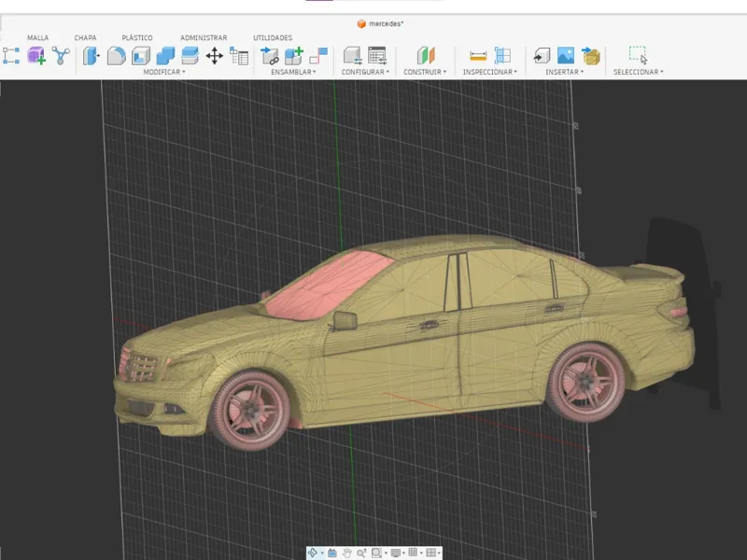The image size is (747, 560).
Task: Open the ENSAMBLAR dropdown menu
Action: click(293, 72)
